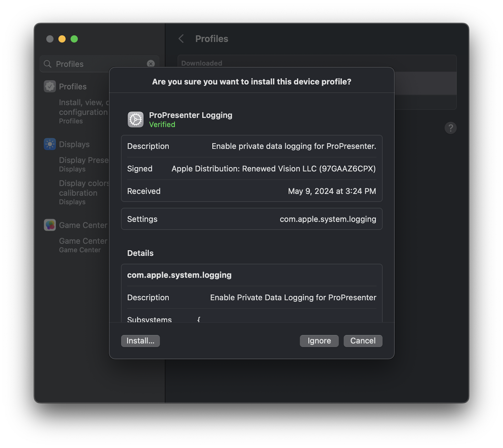The height and width of the screenshot is (448, 503).
Task: Click the Ignore button
Action: 319,341
